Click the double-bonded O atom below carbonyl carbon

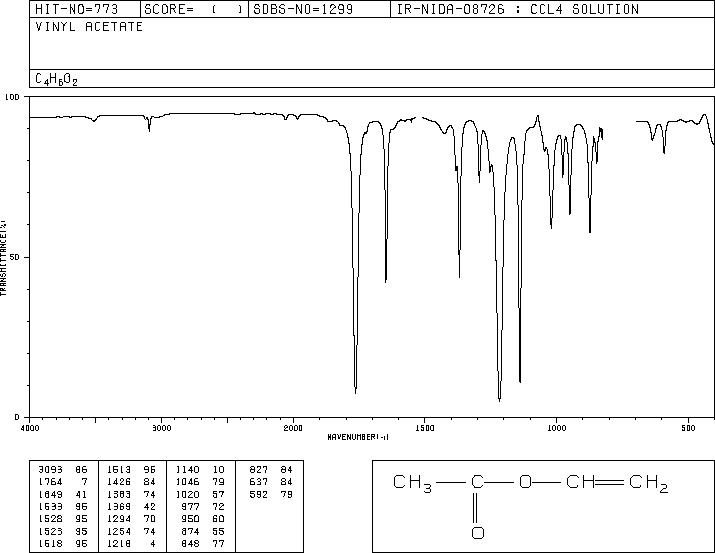tap(477, 532)
